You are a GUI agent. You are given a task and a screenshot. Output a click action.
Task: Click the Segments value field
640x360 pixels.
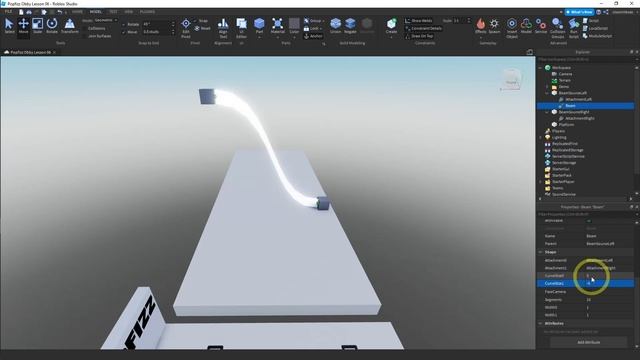[x=610, y=300]
